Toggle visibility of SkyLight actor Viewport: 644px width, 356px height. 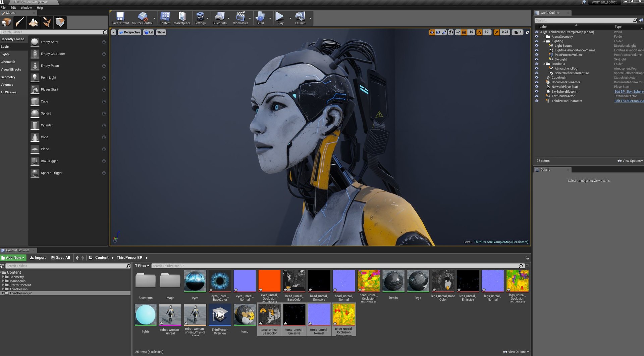pyautogui.click(x=536, y=59)
